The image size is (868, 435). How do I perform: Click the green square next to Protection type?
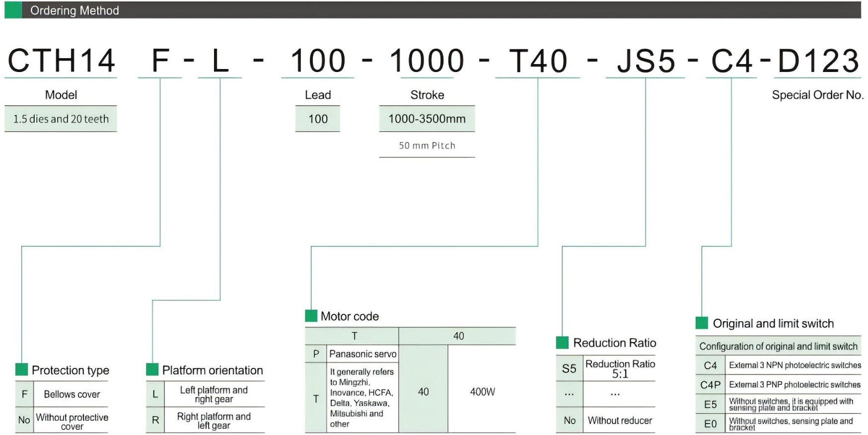pos(21,369)
